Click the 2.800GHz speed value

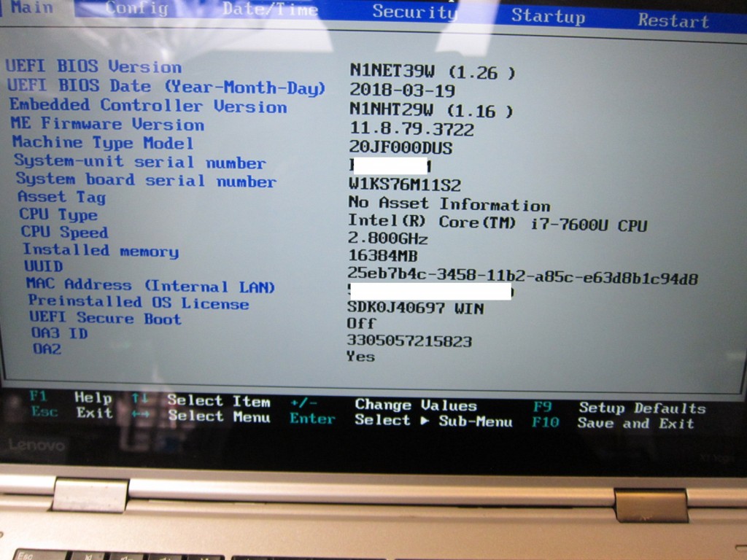click(388, 238)
